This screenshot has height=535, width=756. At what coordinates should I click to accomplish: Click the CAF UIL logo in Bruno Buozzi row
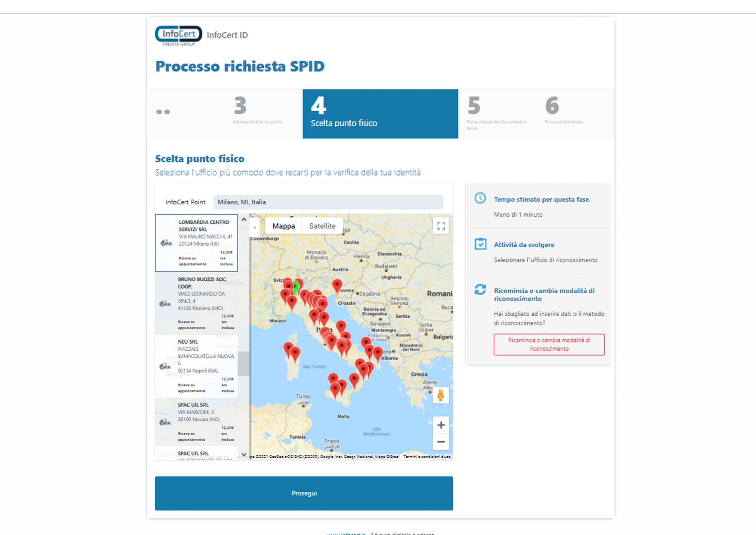(165, 304)
